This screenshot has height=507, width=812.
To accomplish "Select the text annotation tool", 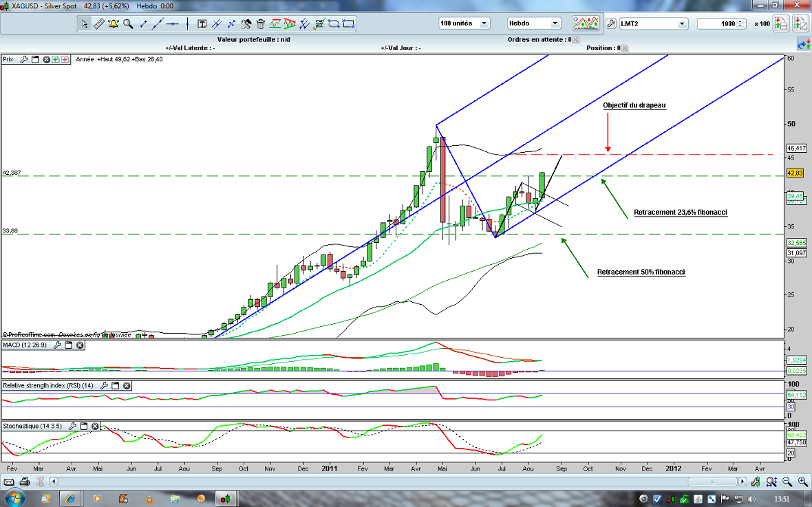I will click(x=202, y=23).
